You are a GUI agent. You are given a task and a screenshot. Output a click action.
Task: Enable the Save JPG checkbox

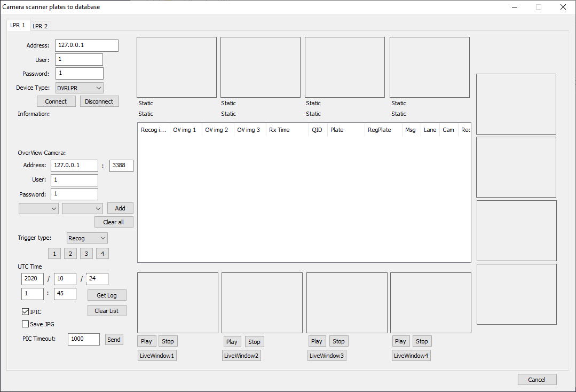click(x=26, y=324)
